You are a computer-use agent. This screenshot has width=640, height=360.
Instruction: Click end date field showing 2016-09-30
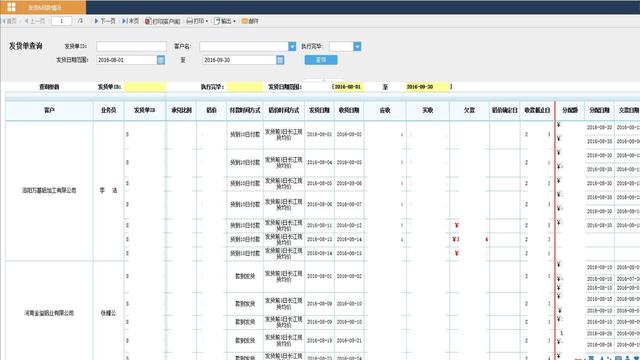239,60
